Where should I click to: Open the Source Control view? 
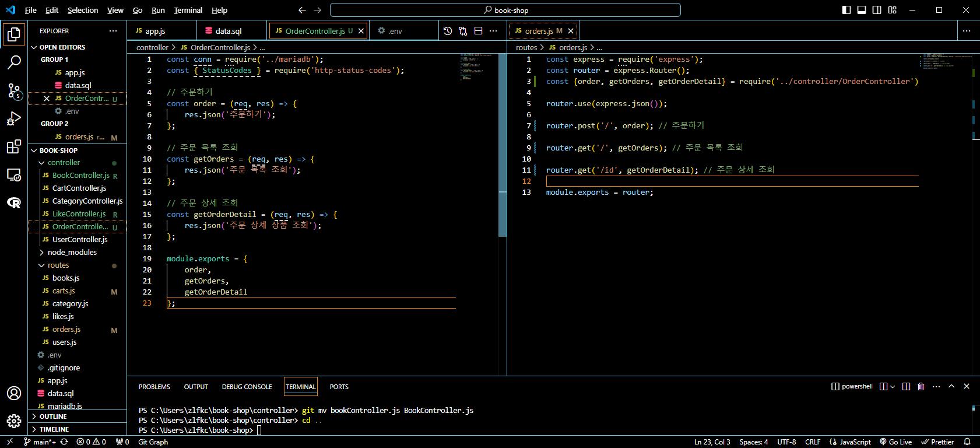(x=14, y=90)
